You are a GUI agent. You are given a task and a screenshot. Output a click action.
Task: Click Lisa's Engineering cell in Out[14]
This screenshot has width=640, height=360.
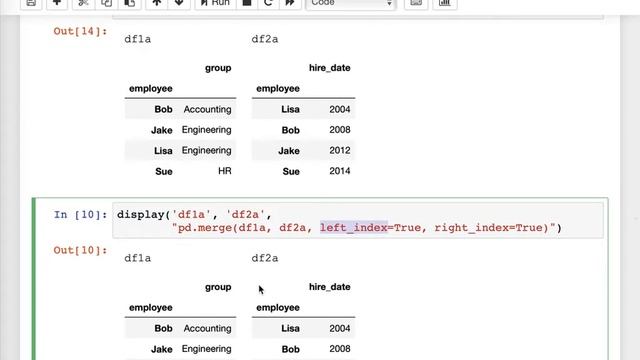207,151
